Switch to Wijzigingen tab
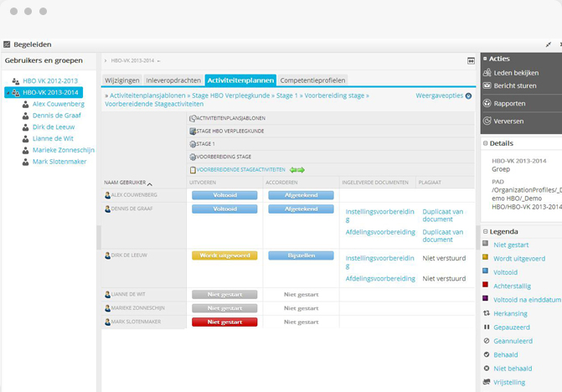 click(121, 80)
